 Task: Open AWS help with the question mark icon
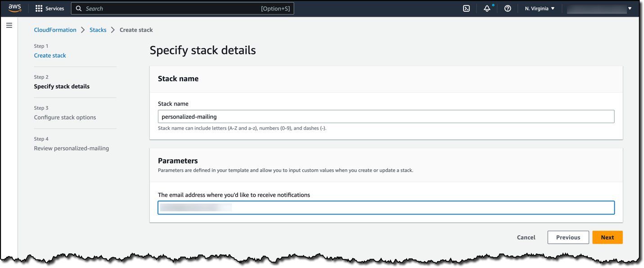[x=507, y=8]
